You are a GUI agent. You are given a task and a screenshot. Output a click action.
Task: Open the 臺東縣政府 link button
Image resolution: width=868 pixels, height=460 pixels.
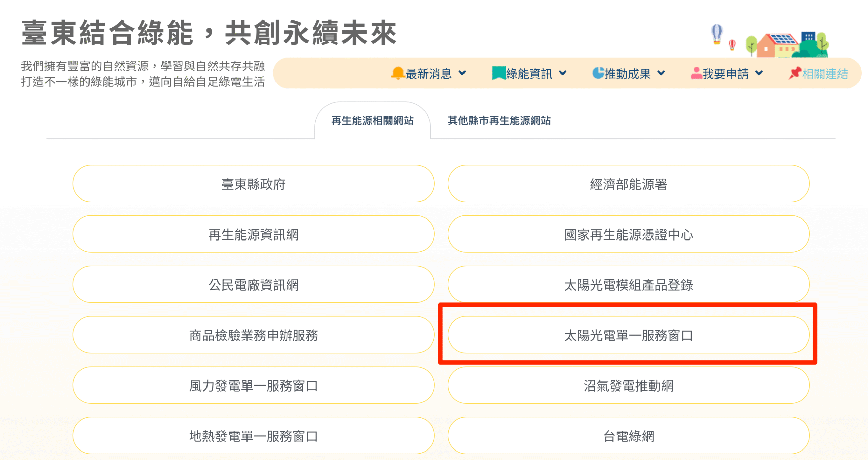point(253,184)
